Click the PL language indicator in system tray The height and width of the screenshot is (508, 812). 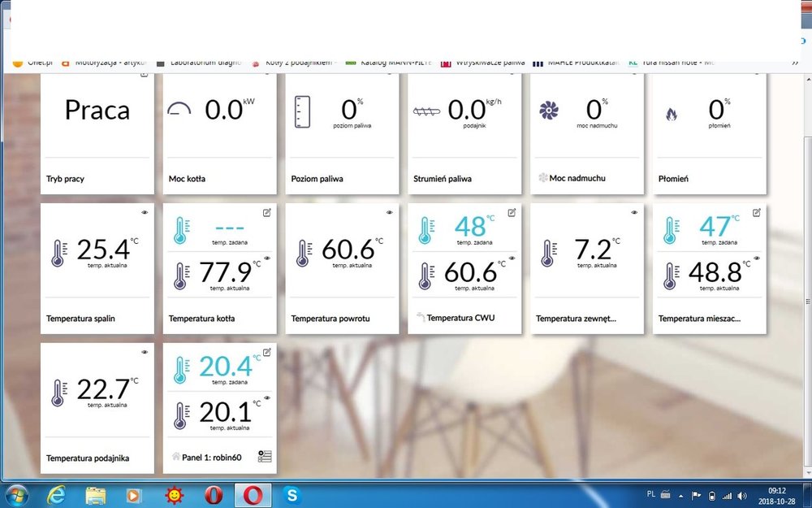(x=651, y=493)
